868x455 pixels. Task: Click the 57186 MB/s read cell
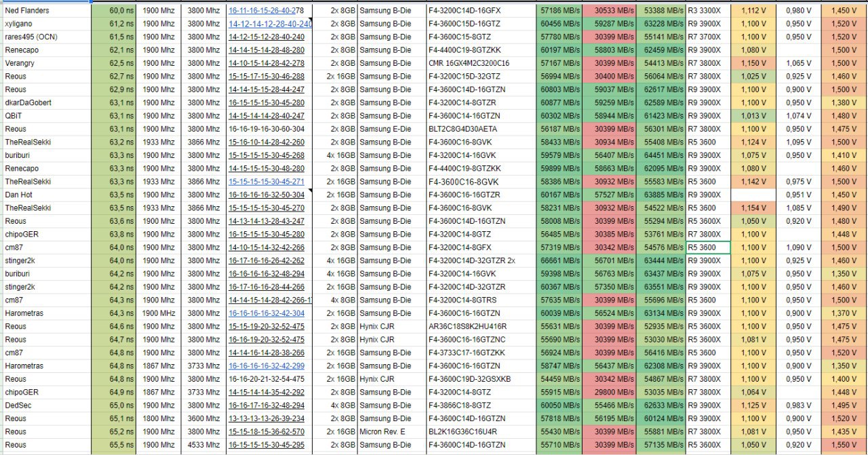(x=559, y=11)
